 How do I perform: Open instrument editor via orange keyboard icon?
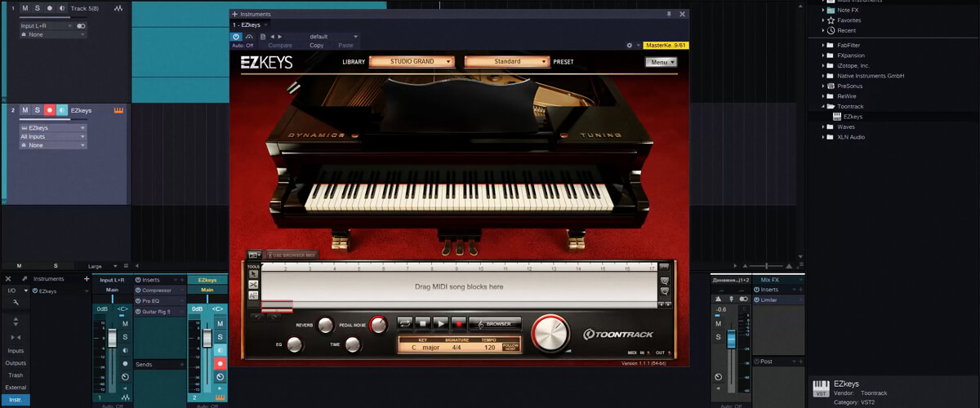pyautogui.click(x=118, y=110)
